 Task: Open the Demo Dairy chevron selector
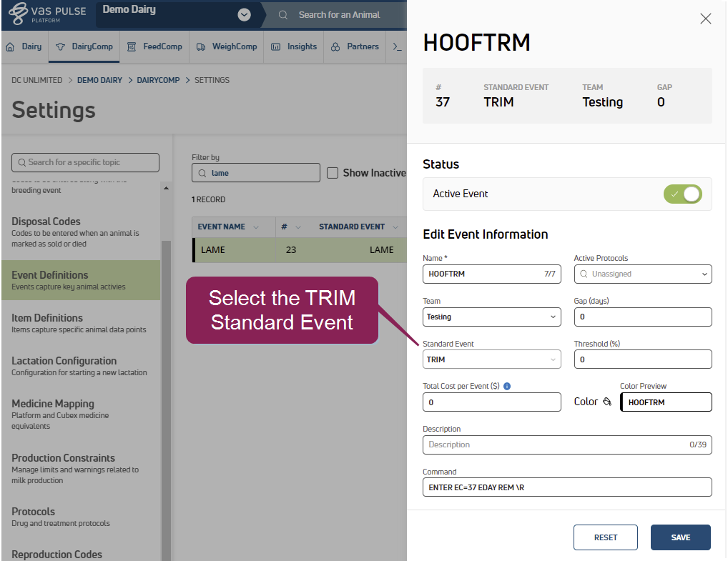[x=245, y=14]
